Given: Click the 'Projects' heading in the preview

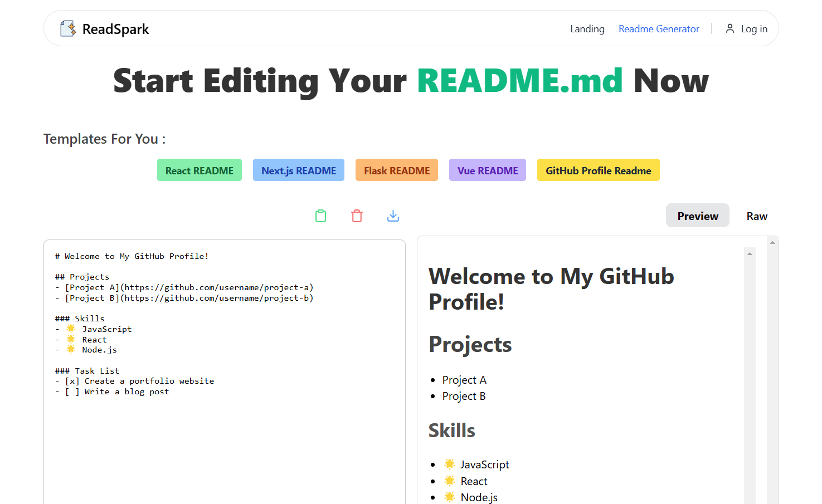Looking at the screenshot, I should (470, 344).
